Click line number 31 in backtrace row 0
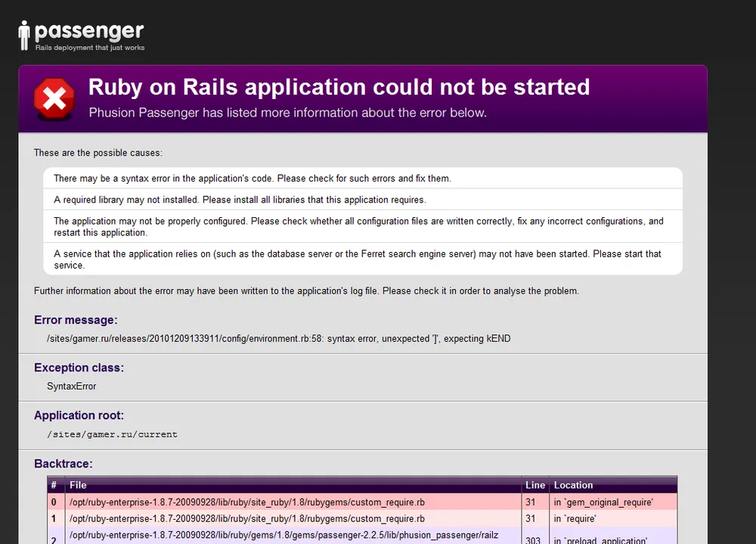The height and width of the screenshot is (544, 756). (531, 502)
